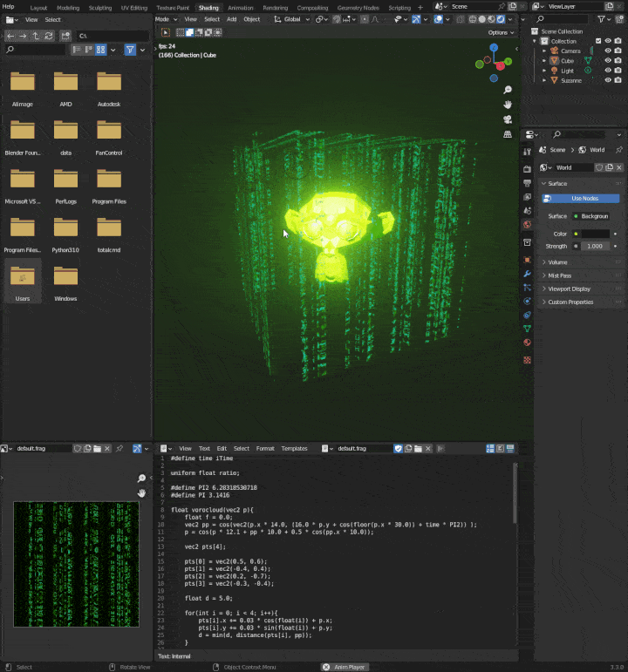Toggle Cube visibility eye in outliner
The height and width of the screenshot is (672, 628).
[x=608, y=60]
